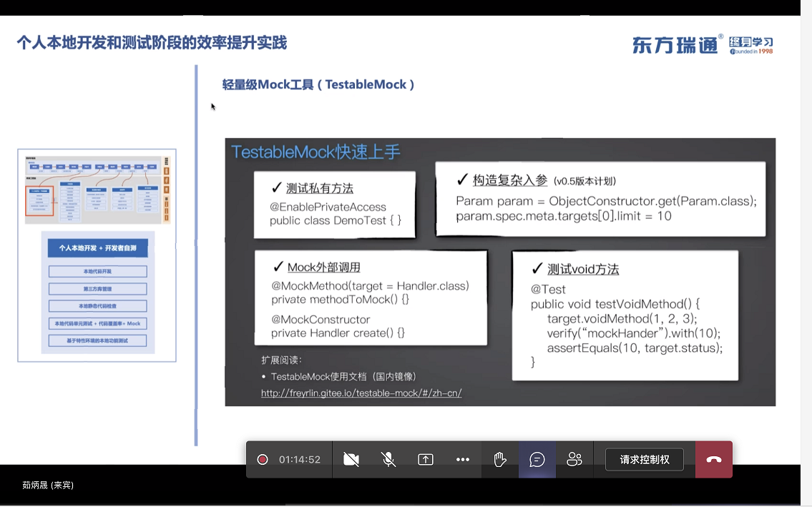
Task: Show the participants list
Action: pos(574,459)
